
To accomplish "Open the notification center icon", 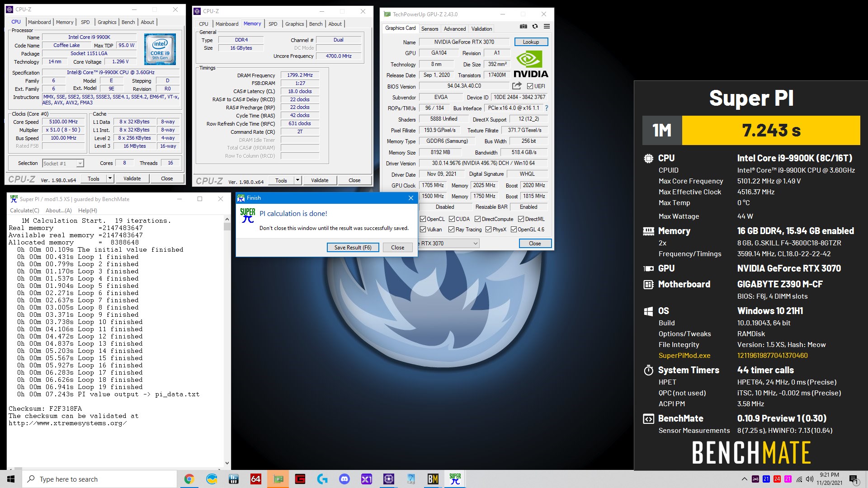I will (x=854, y=479).
